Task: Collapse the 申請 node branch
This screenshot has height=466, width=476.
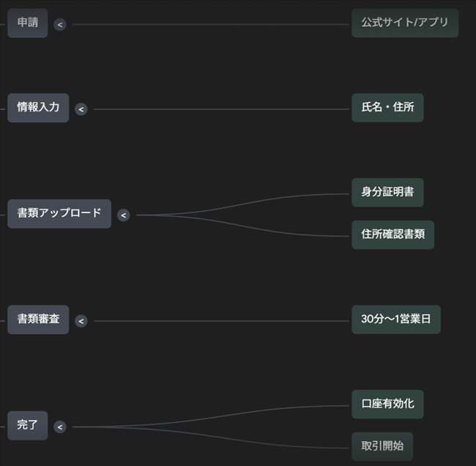Action: (60, 24)
